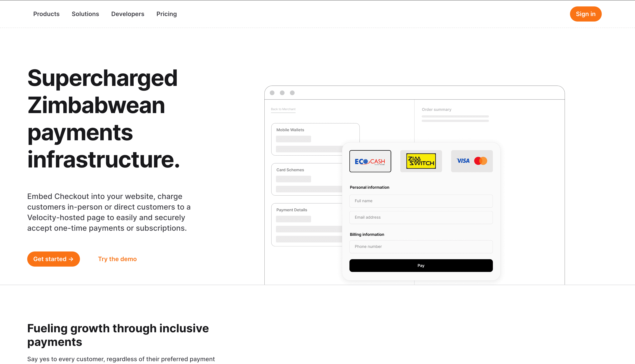The image size is (635, 364).
Task: Open the Solutions navigation menu
Action: click(85, 14)
